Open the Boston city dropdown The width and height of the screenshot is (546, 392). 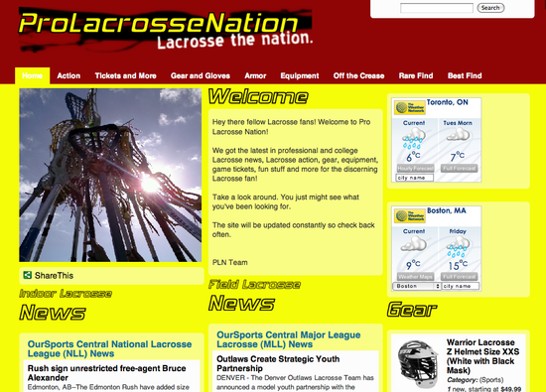[x=417, y=286]
